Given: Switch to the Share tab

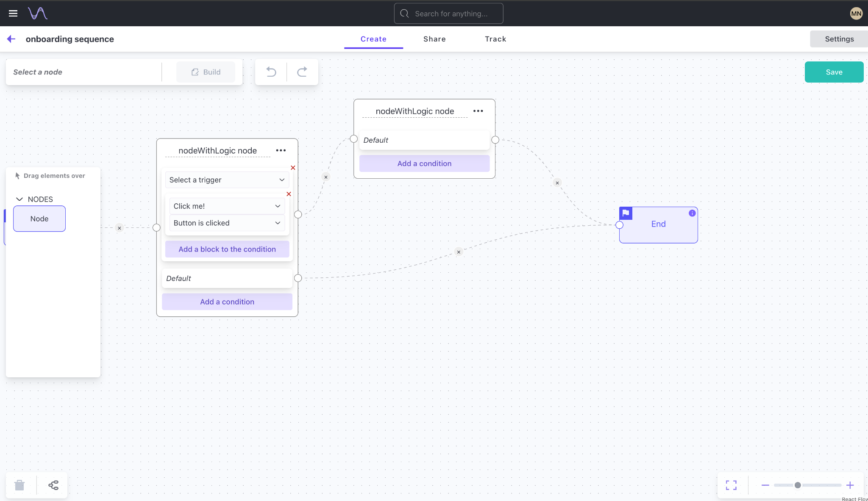Looking at the screenshot, I should click(x=434, y=39).
